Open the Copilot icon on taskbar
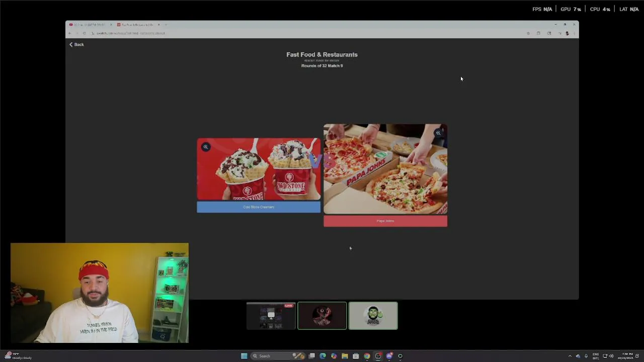Image resolution: width=644 pixels, height=362 pixels. pos(334,356)
